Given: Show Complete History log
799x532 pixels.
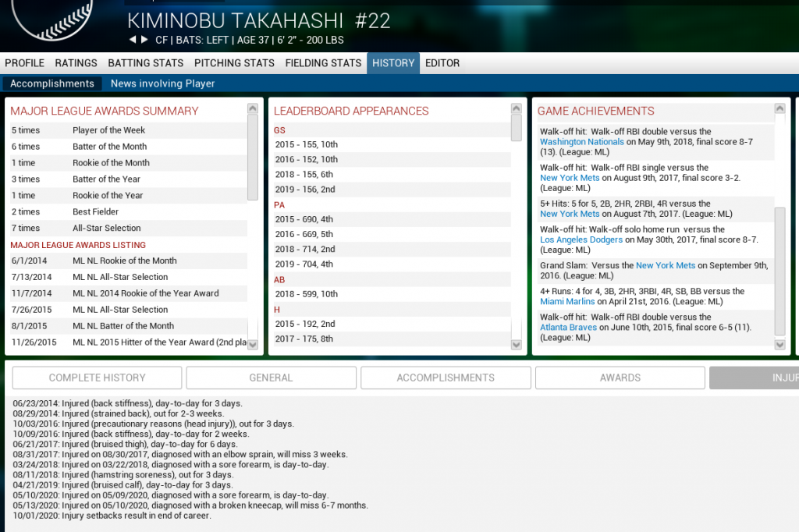Looking at the screenshot, I should (x=97, y=378).
